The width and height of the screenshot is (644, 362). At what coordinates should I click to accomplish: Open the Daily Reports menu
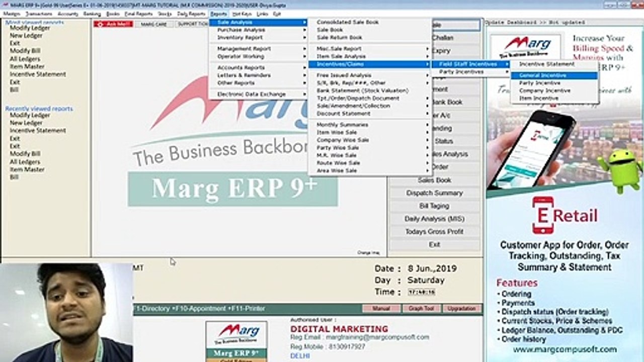[191, 14]
